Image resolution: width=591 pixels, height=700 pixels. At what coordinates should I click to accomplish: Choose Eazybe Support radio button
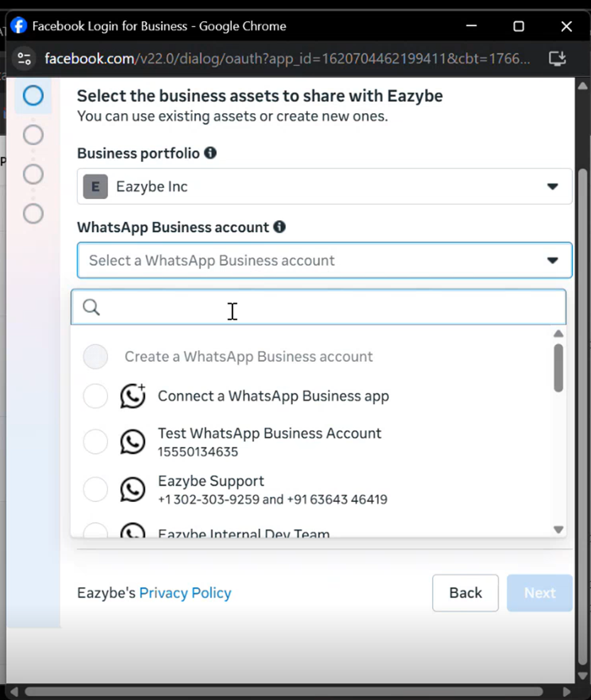(x=96, y=489)
